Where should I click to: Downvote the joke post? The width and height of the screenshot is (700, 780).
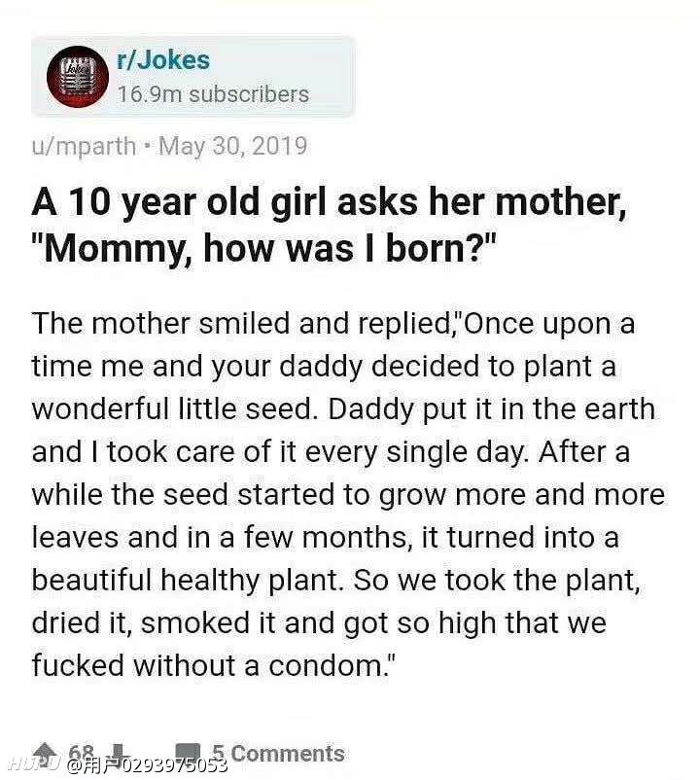pyautogui.click(x=119, y=751)
